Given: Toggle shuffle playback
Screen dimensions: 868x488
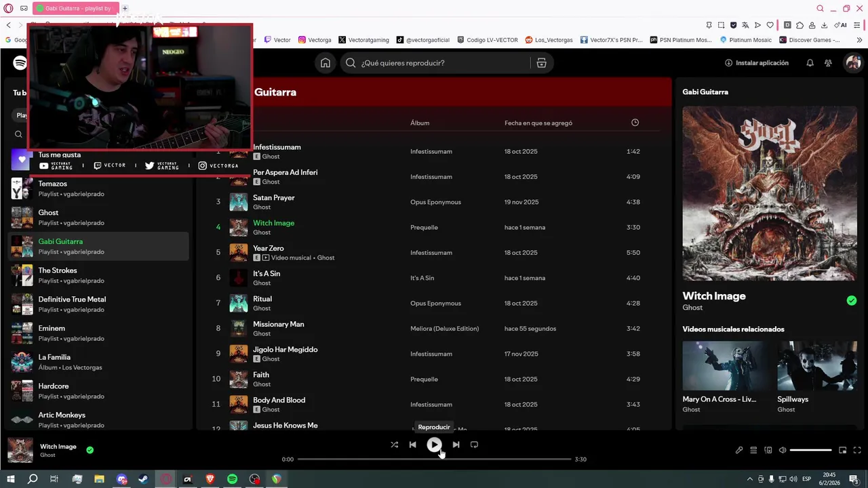Looking at the screenshot, I should pos(394,445).
